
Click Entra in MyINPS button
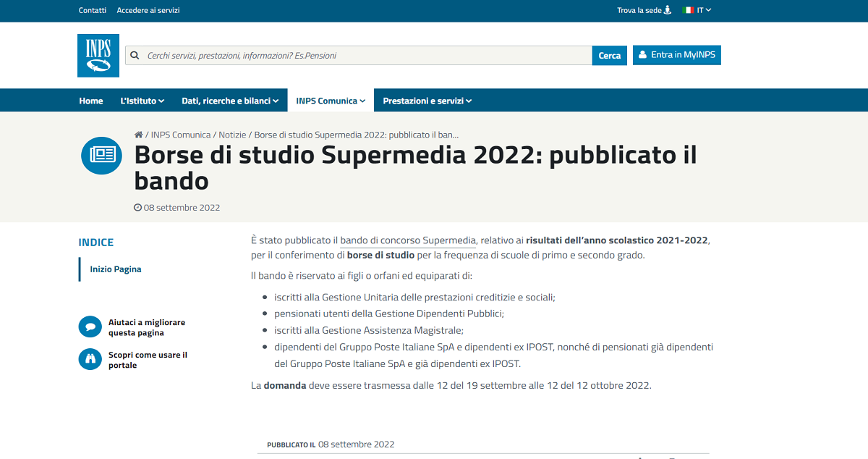[x=677, y=55]
